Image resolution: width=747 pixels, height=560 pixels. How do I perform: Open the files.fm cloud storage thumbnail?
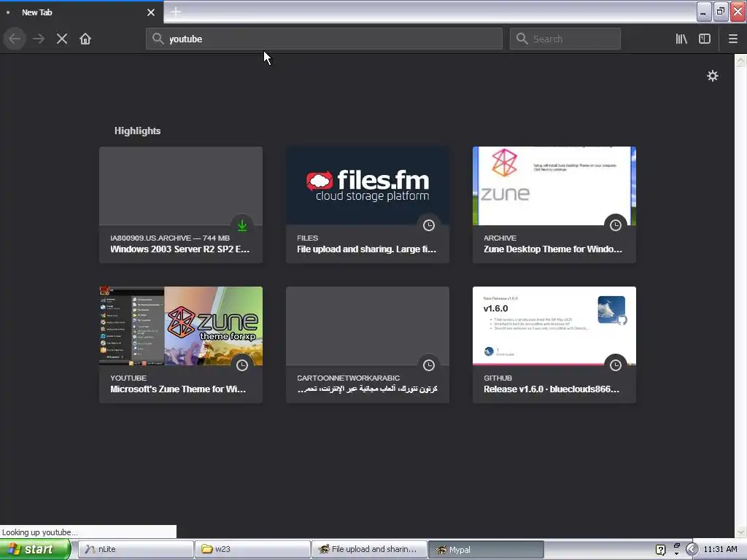pyautogui.click(x=368, y=186)
